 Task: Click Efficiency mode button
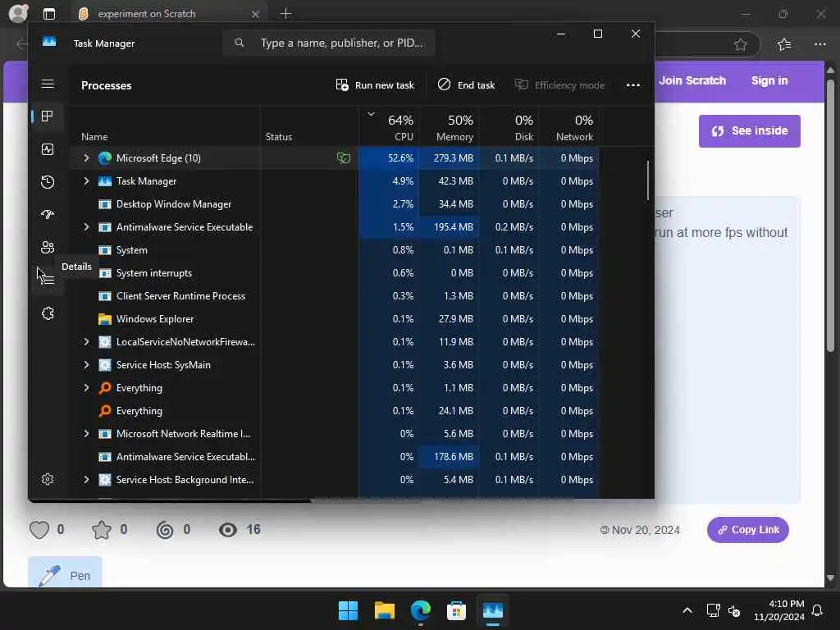coord(559,85)
